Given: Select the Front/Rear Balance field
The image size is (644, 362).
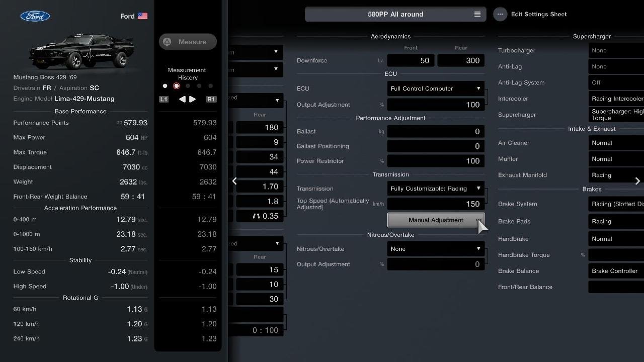Looking at the screenshot, I should (x=616, y=287).
